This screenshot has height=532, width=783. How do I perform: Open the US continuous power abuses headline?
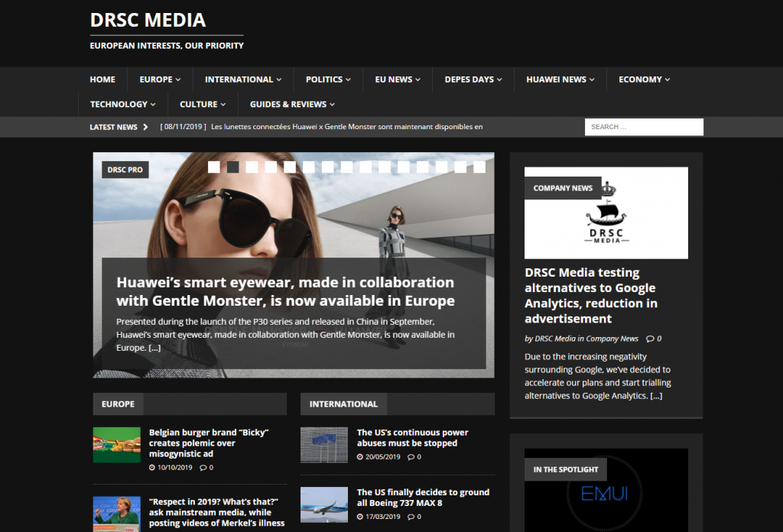click(412, 438)
